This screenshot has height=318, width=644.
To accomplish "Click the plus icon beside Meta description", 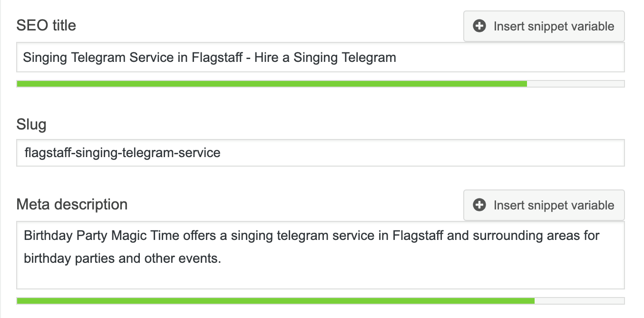I will (x=479, y=205).
